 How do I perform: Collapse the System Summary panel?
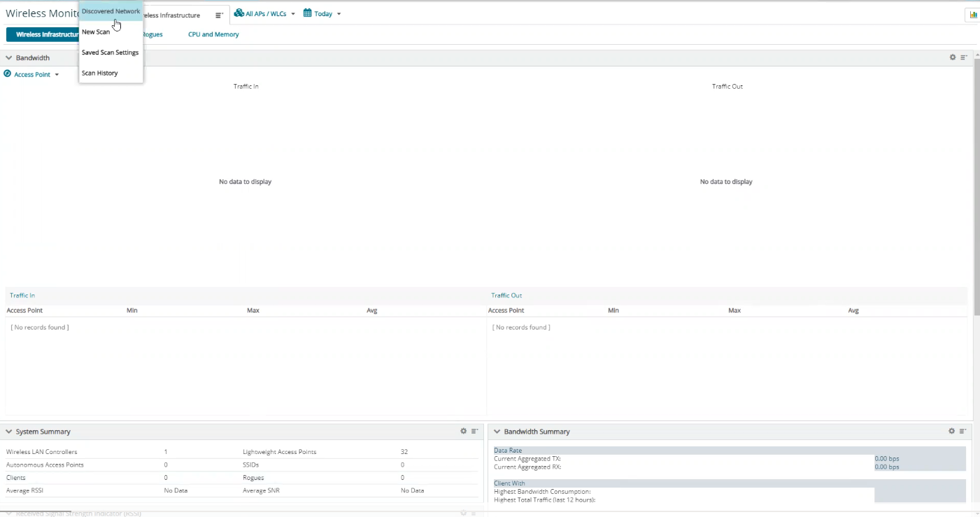click(9, 432)
